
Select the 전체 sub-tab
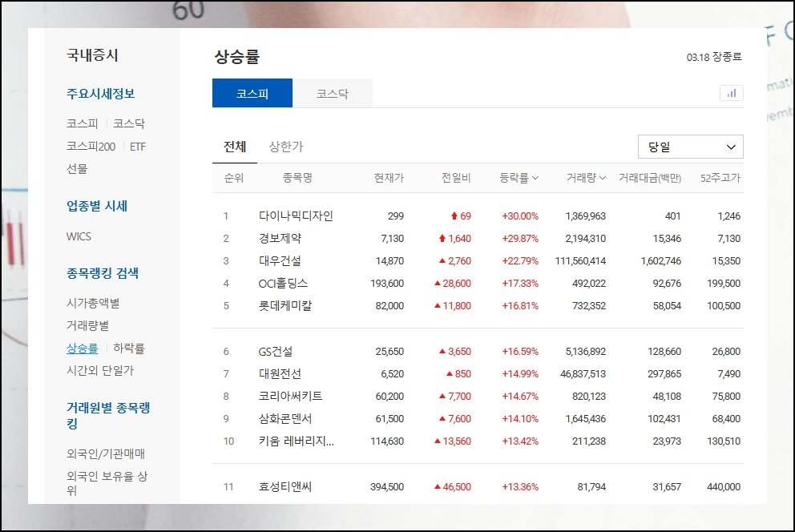(x=235, y=147)
